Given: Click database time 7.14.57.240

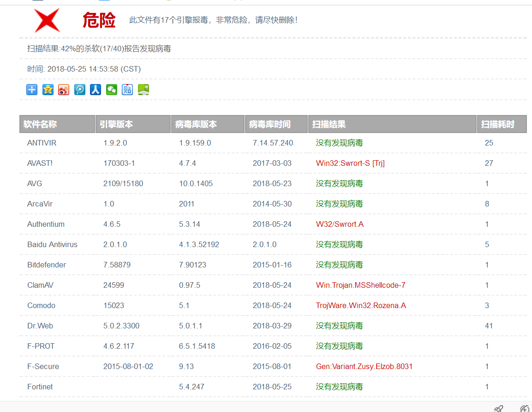Looking at the screenshot, I should [273, 143].
